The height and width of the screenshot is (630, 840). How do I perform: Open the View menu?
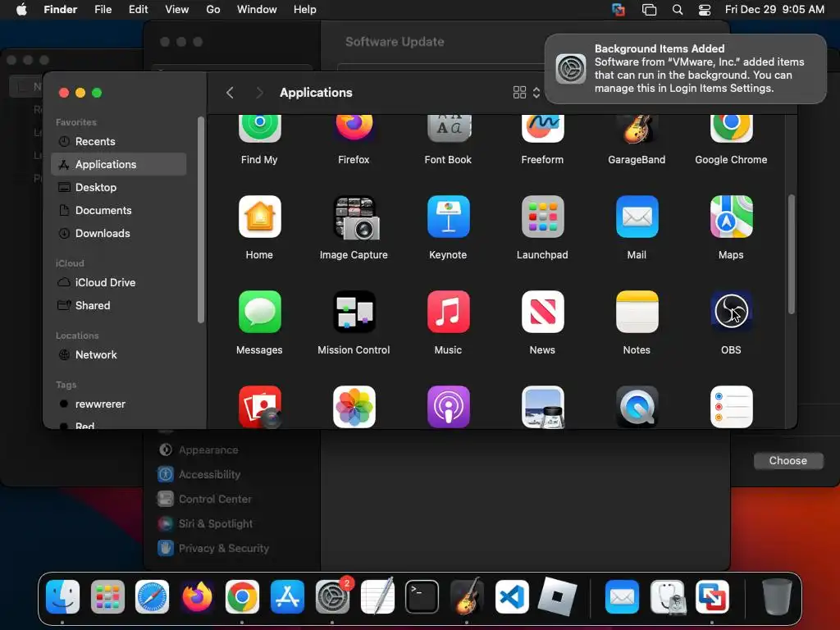pyautogui.click(x=177, y=10)
